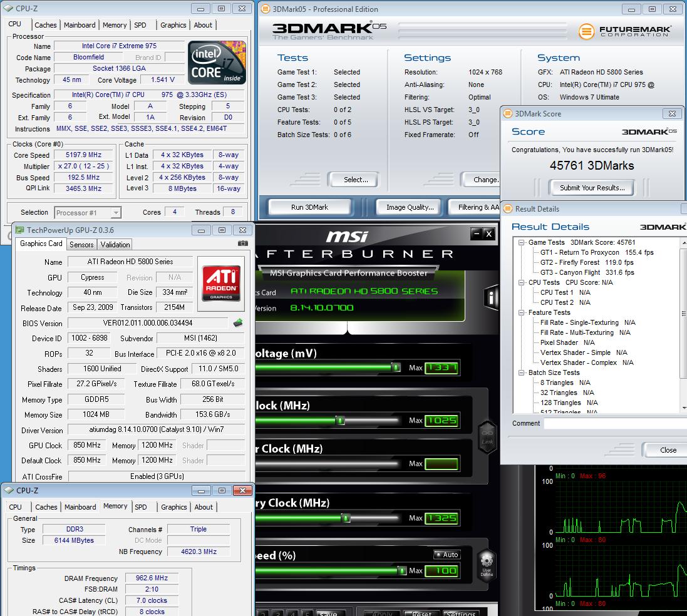The width and height of the screenshot is (687, 616).
Task: Click the Result Details window title icon
Action: 507,208
